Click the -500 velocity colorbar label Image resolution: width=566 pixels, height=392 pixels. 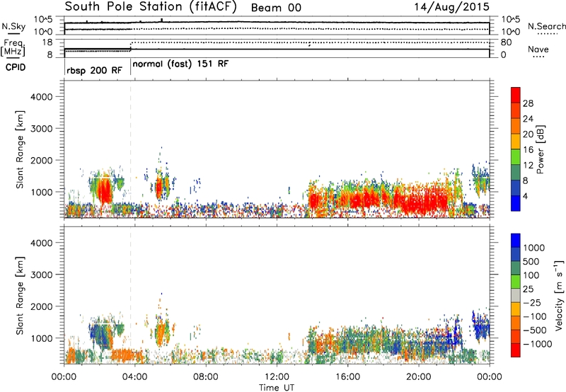535,330
